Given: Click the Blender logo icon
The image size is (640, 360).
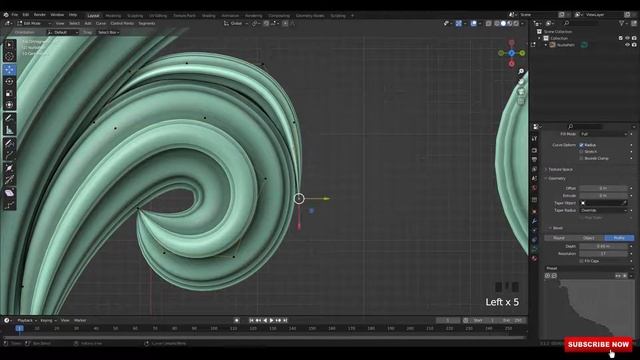Looking at the screenshot, I should click(x=6, y=15).
